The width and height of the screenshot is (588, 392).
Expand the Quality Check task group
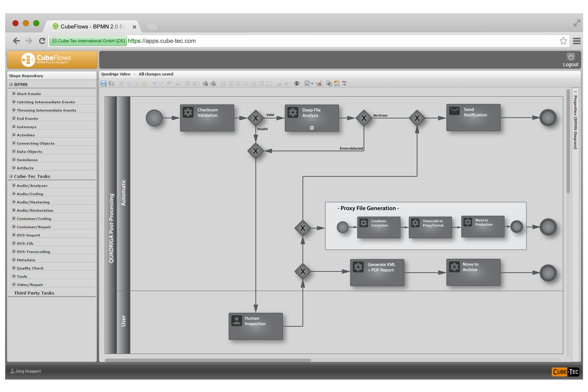14,268
